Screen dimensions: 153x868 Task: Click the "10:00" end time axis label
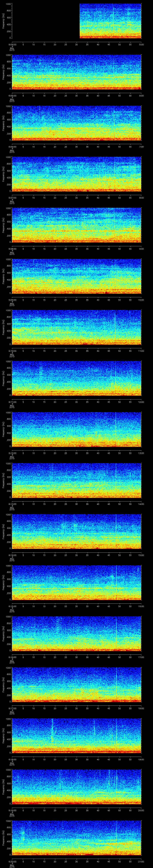(x=141, y=300)
